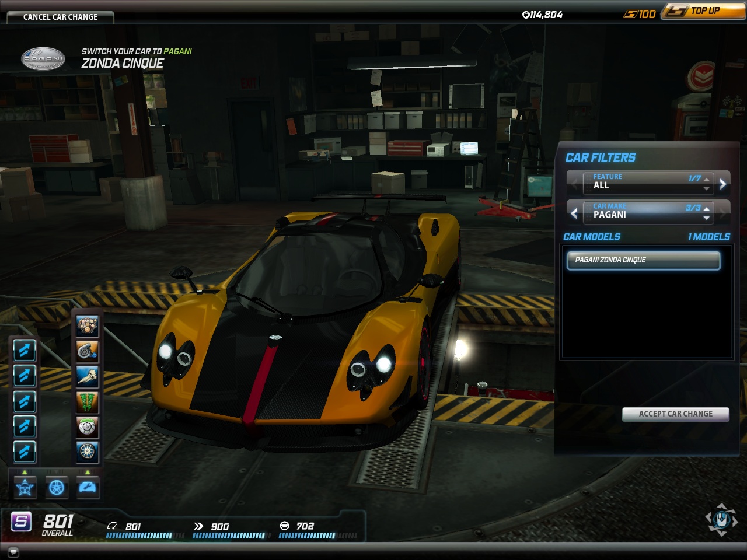Viewport: 747px width, 560px height.
Task: Click the 'Switch your car to Pagani' text
Action: [x=137, y=51]
